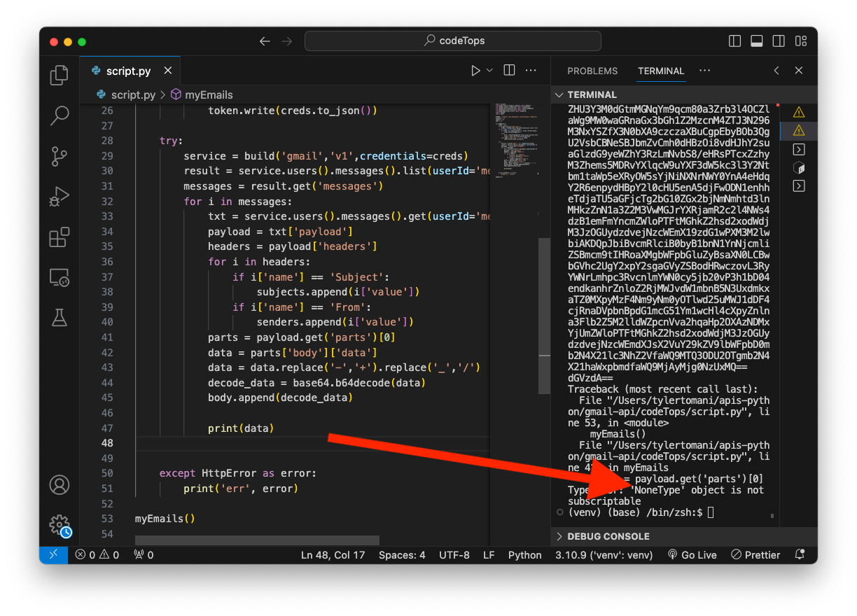Open the myEmails breadcrumb symbol
This screenshot has width=857, height=616.
pyautogui.click(x=202, y=94)
